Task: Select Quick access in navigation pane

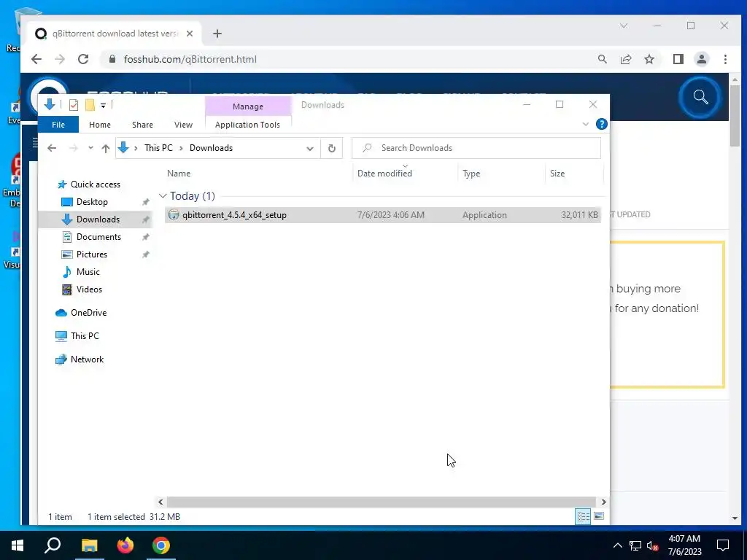Action: [x=95, y=184]
